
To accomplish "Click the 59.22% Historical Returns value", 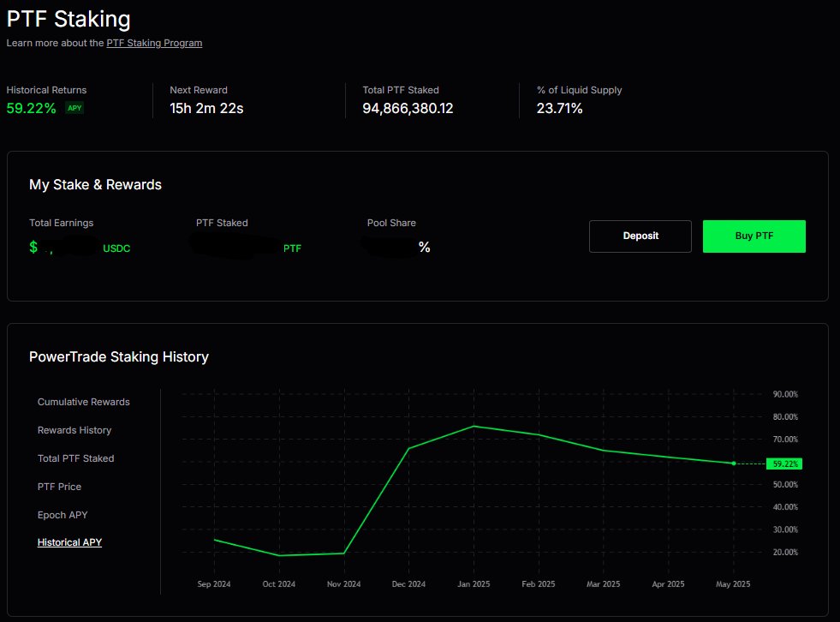I will [x=31, y=108].
